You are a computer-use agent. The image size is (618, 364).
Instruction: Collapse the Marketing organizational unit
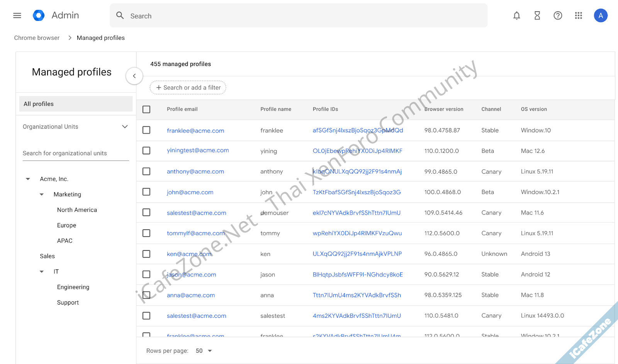pos(41,194)
